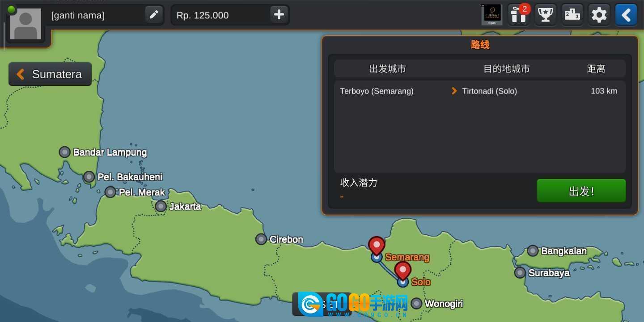The height and width of the screenshot is (322, 644).
Task: Switch map to Sumatera region
Action: coord(50,74)
